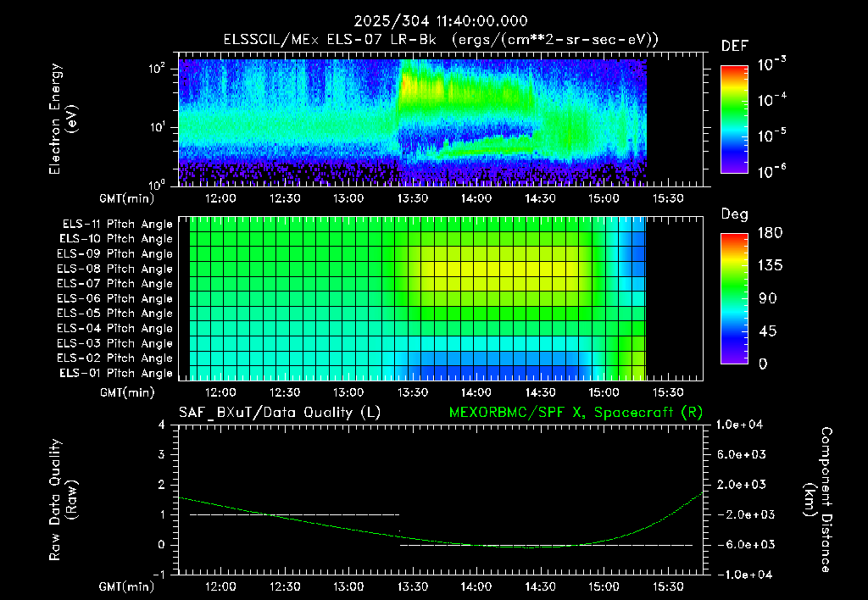Select the ELS-11 Pitch Angle row label
Screen dimensions: 868x600
pyautogui.click(x=117, y=225)
